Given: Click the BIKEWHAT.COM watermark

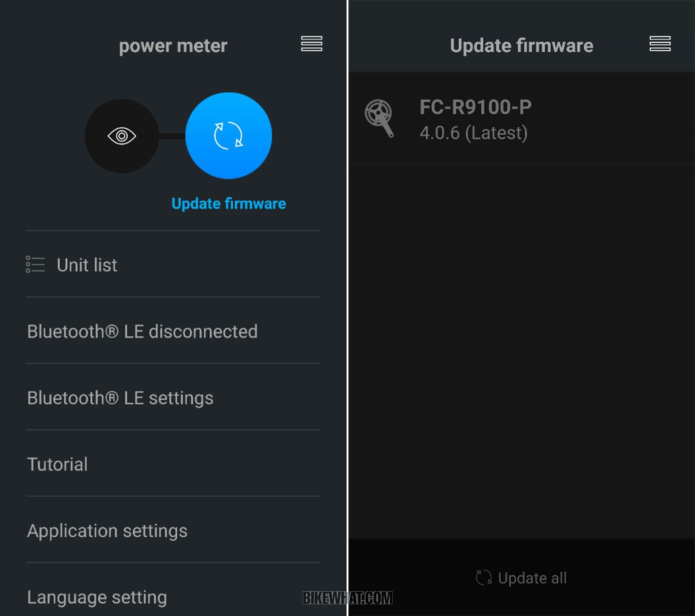Looking at the screenshot, I should 347,598.
